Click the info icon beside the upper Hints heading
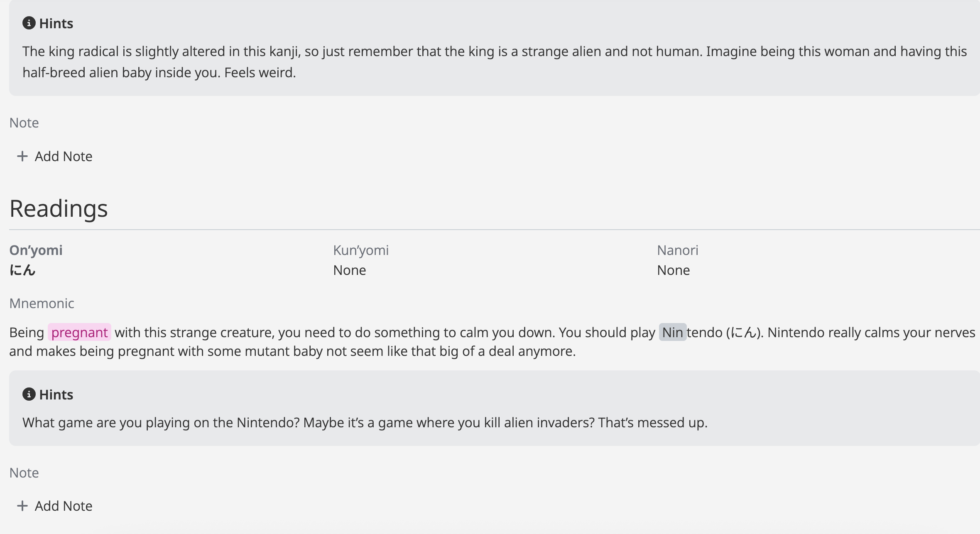The width and height of the screenshot is (980, 534). pyautogui.click(x=29, y=23)
